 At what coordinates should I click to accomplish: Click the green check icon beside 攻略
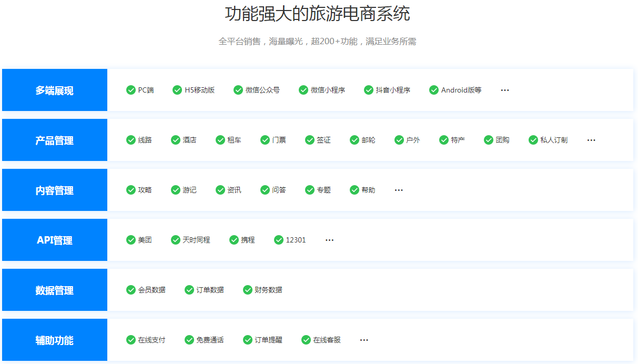[131, 190]
